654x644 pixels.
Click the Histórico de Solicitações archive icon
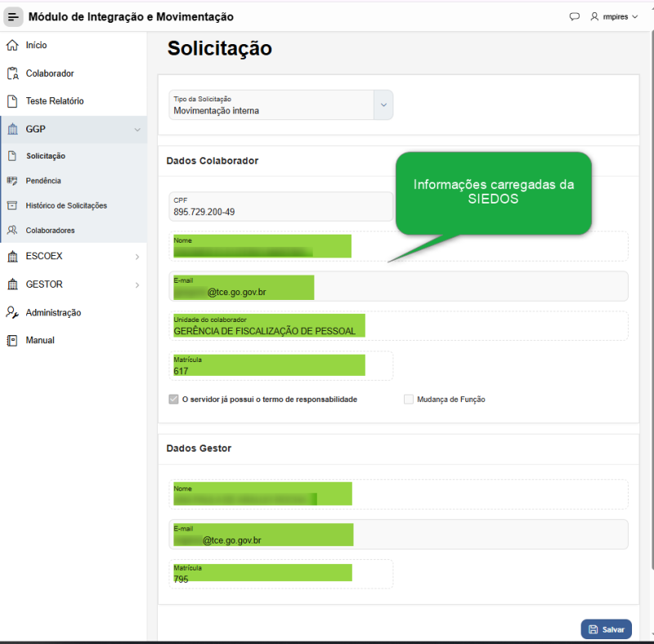coord(12,205)
